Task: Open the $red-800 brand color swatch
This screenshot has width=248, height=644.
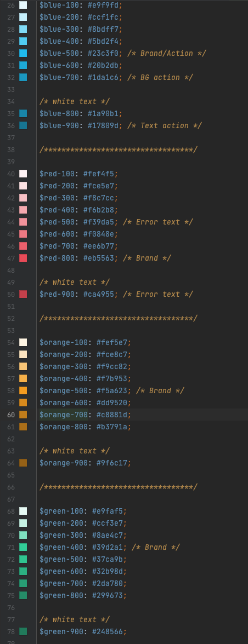Action: pyautogui.click(x=23, y=258)
